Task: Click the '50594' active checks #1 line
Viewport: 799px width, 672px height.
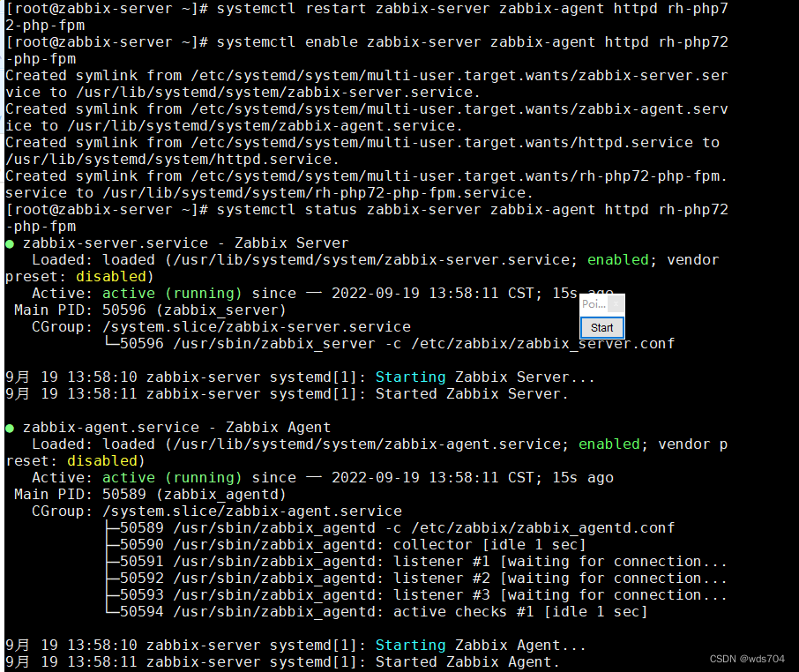Action: pos(376,612)
